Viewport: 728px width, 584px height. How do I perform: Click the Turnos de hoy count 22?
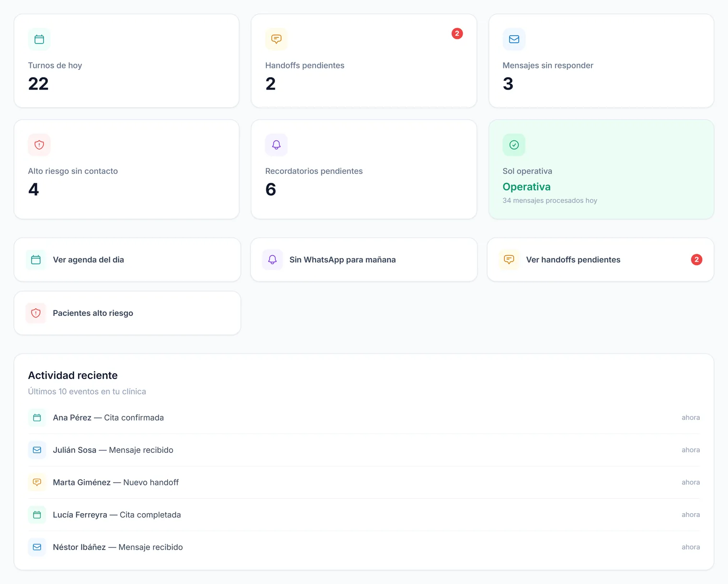(38, 84)
